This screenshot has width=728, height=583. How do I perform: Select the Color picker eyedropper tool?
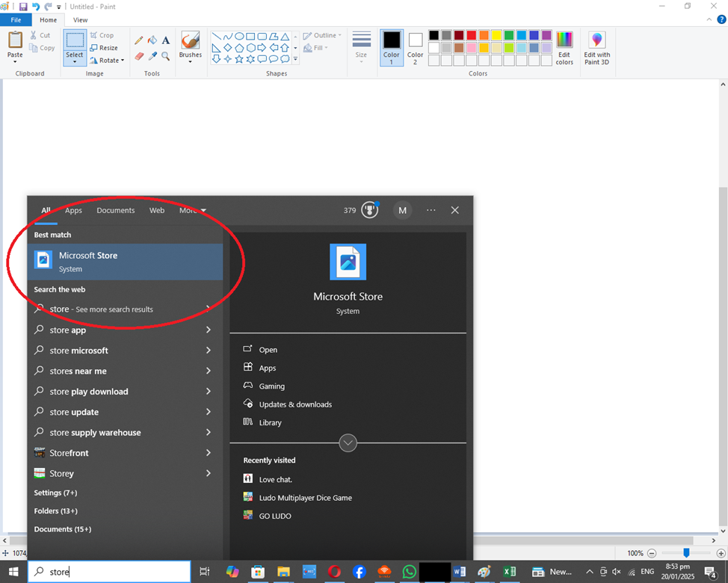[152, 56]
